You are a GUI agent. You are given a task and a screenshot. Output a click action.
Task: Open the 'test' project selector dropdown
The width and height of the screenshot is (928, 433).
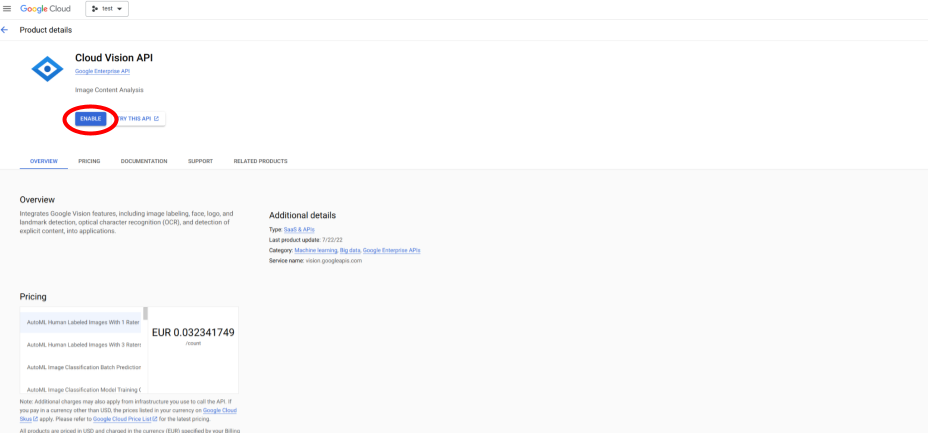tap(106, 9)
